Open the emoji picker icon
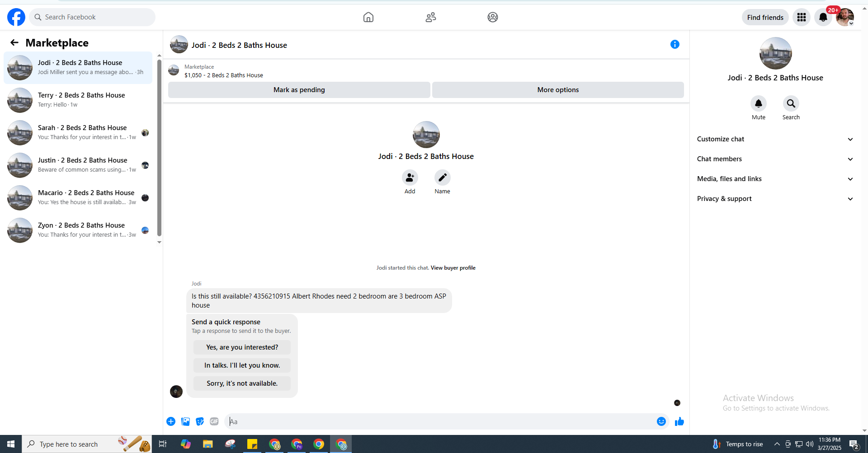The height and width of the screenshot is (453, 868). pyautogui.click(x=661, y=421)
